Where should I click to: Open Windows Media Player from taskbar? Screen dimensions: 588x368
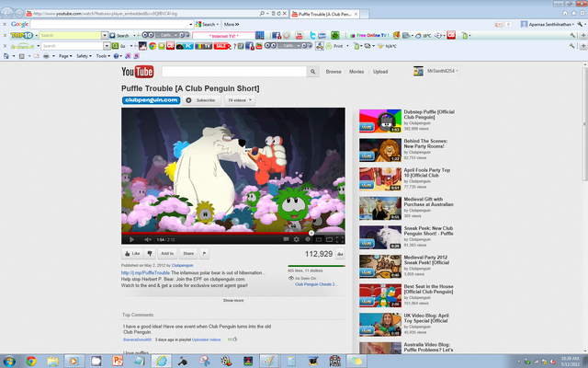coord(73,362)
